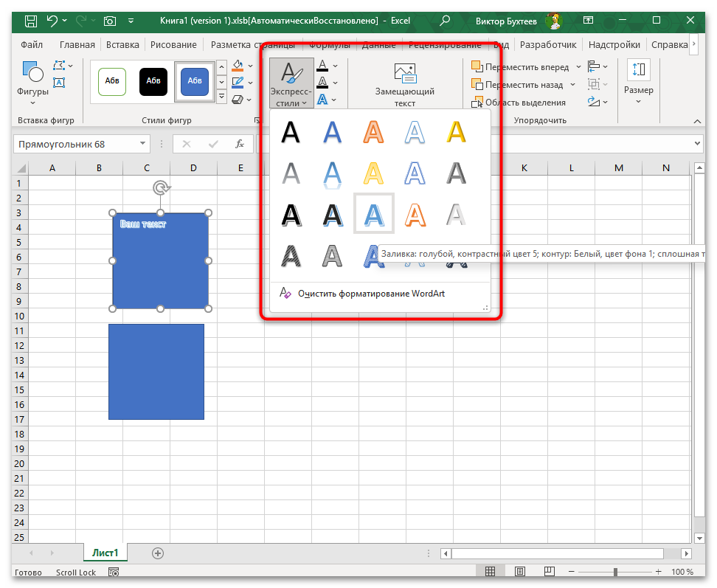Expand the shape styles gallery

tap(222, 96)
